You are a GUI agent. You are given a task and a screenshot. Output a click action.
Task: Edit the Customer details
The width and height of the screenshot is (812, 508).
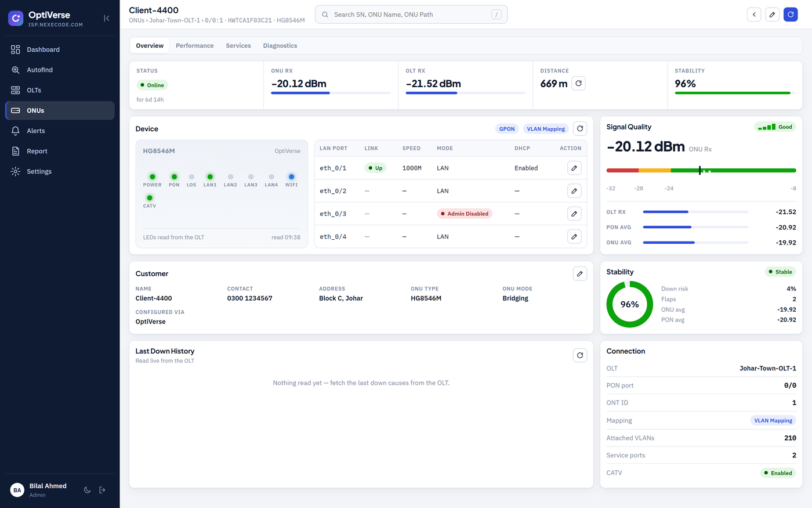click(580, 274)
